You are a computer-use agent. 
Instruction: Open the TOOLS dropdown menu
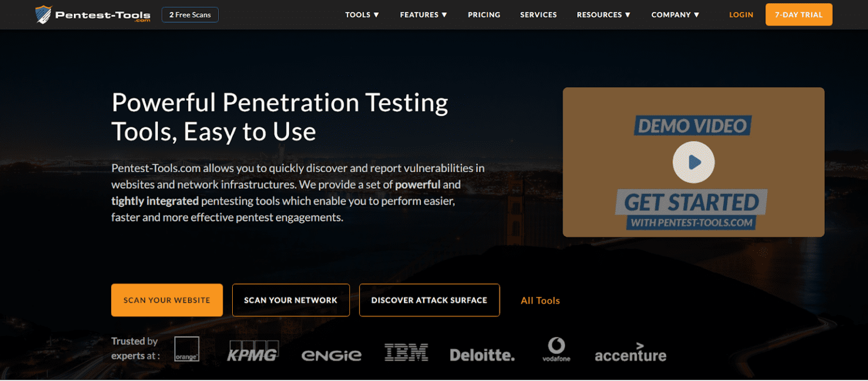tap(362, 15)
